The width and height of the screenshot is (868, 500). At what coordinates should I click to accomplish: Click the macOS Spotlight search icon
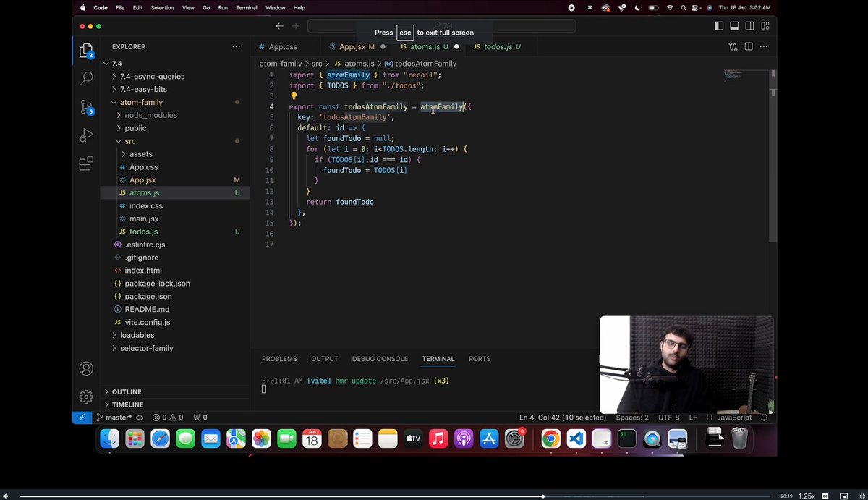682,7
